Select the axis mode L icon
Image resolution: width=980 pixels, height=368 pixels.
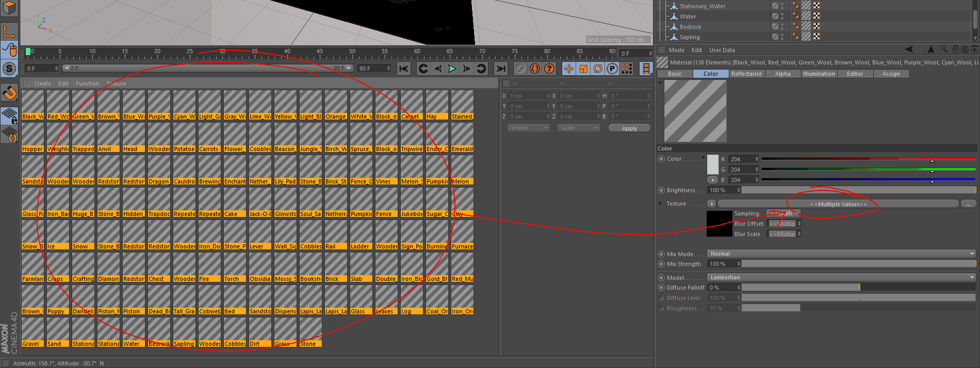tap(9, 31)
